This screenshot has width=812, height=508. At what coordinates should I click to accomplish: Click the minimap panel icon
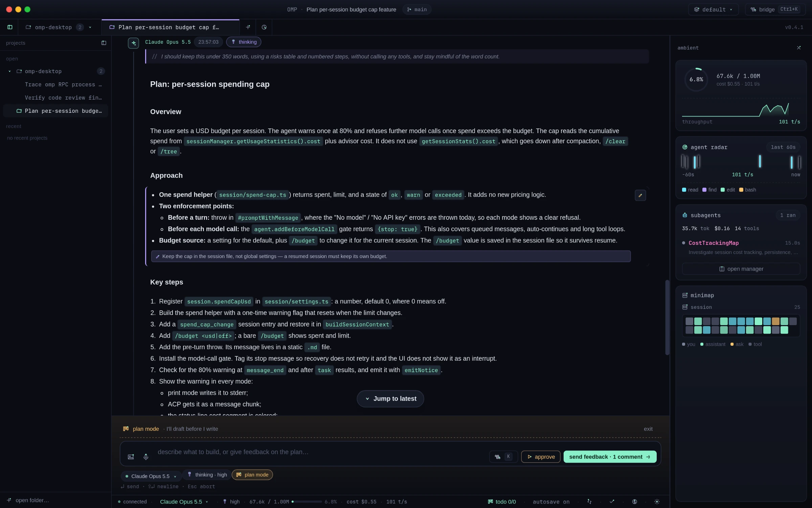[x=685, y=295]
